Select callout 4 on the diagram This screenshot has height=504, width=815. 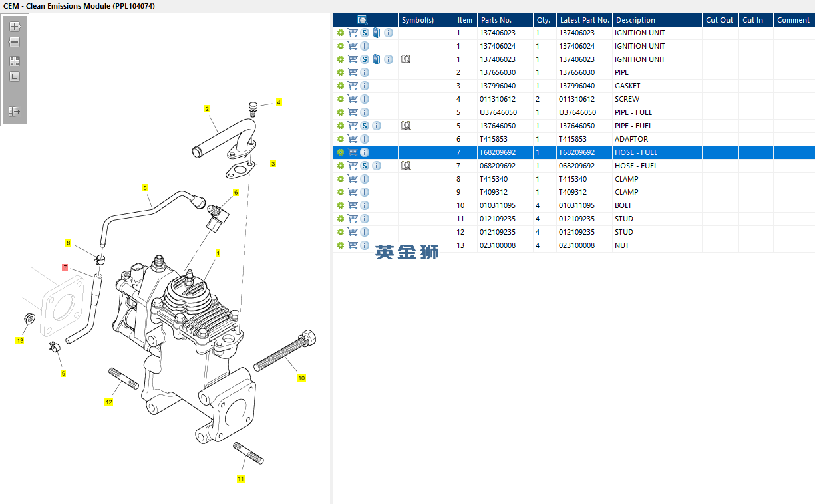tap(279, 102)
